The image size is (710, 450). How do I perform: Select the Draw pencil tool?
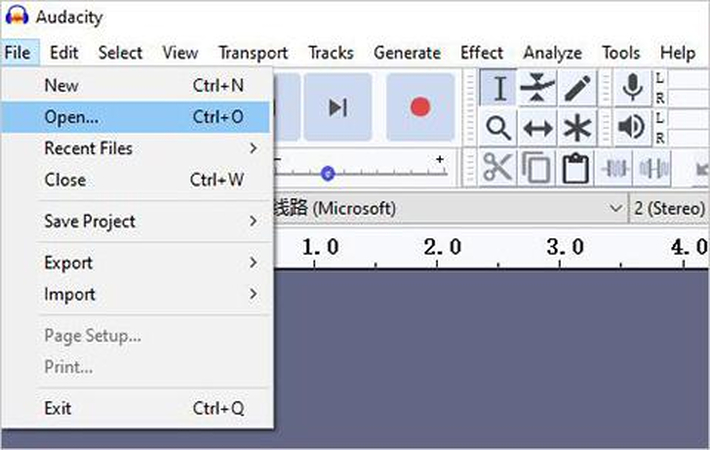point(577,89)
